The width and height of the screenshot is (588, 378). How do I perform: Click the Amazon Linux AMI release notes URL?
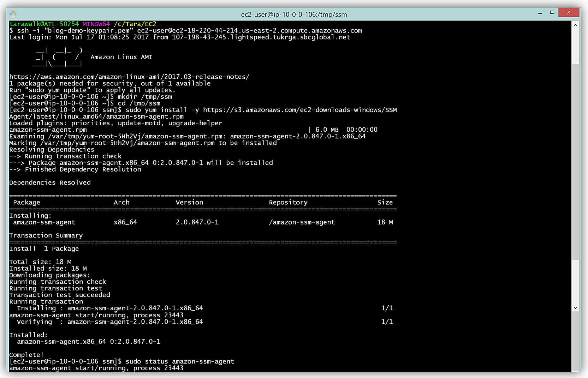coord(129,77)
